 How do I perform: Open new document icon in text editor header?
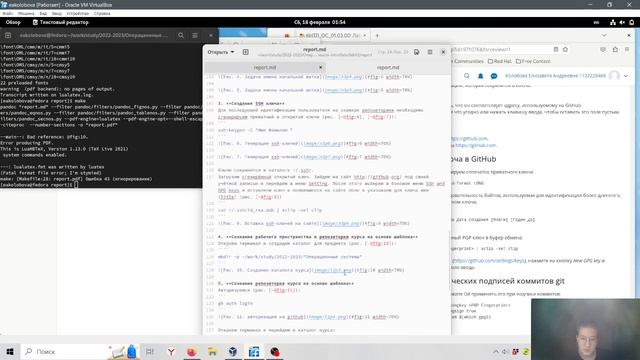(245, 52)
